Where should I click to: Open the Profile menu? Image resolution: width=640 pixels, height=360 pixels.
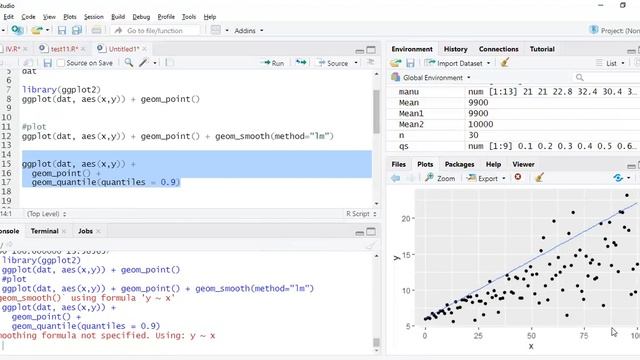(x=166, y=17)
